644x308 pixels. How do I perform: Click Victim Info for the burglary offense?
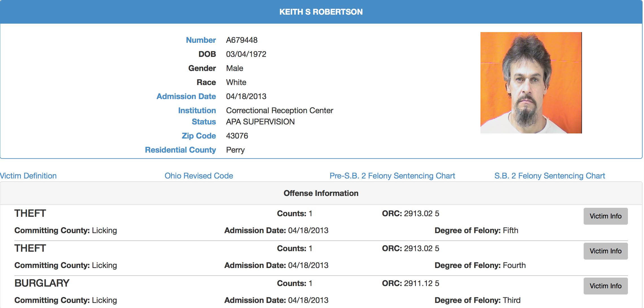click(x=606, y=286)
